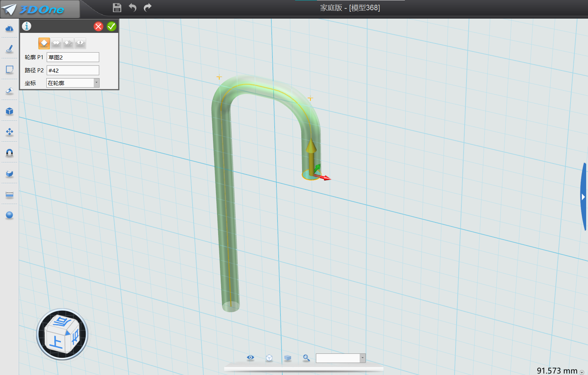The width and height of the screenshot is (588, 375).
Task: Open the move and basic edit tool
Action: [x=9, y=132]
